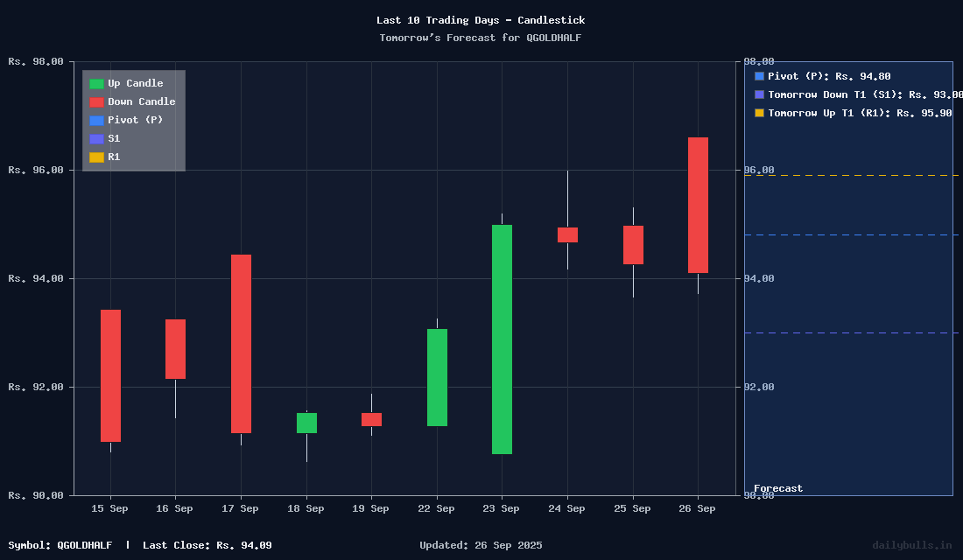Viewport: 963px width, 560px height.
Task: Click the 'Rs. 98.00' y-axis label
Action: click(x=36, y=61)
